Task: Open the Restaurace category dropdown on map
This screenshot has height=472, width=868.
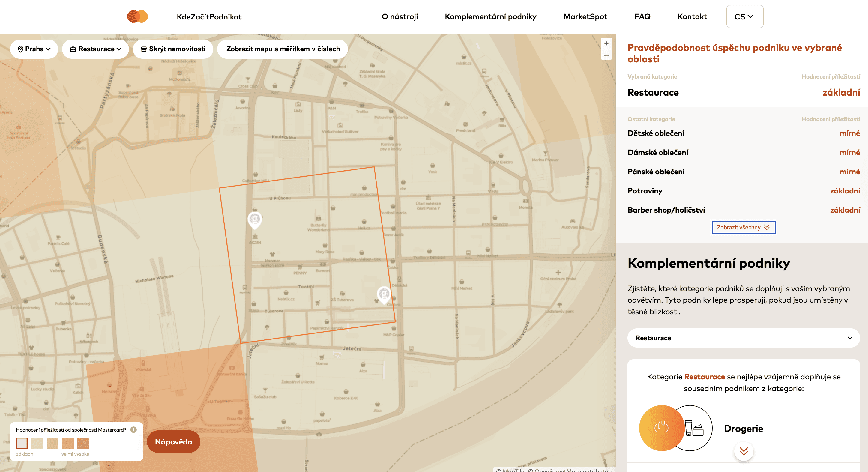Action: (x=96, y=49)
